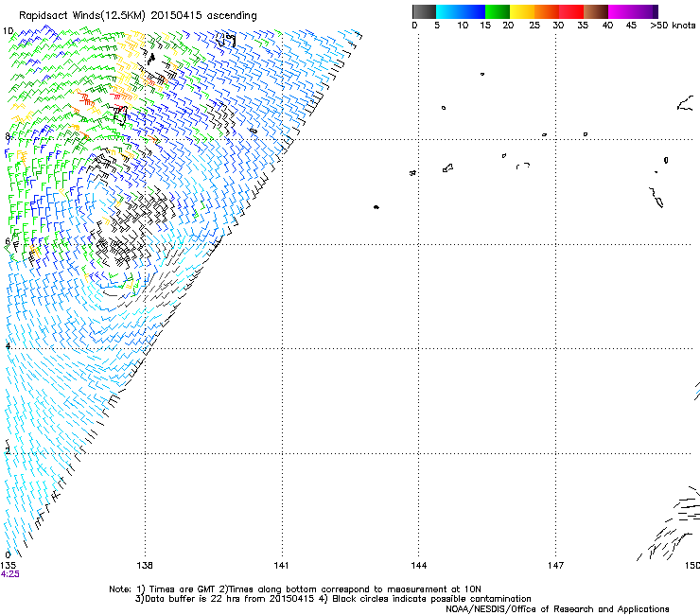Click the cyan 5-10 knots legend color
The image size is (700, 615).
[x=448, y=11]
